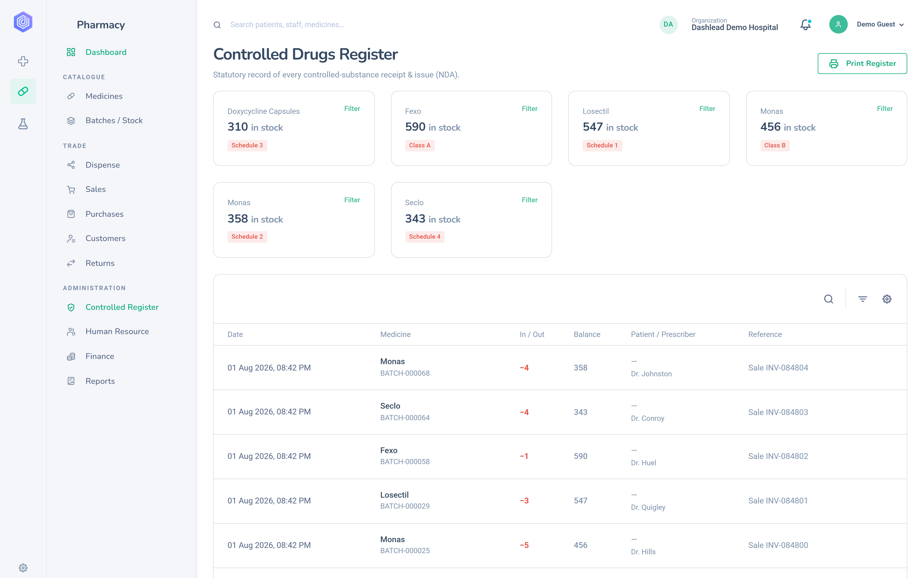Click reference Sale INV-084804
The width and height of the screenshot is (924, 578).
(778, 368)
